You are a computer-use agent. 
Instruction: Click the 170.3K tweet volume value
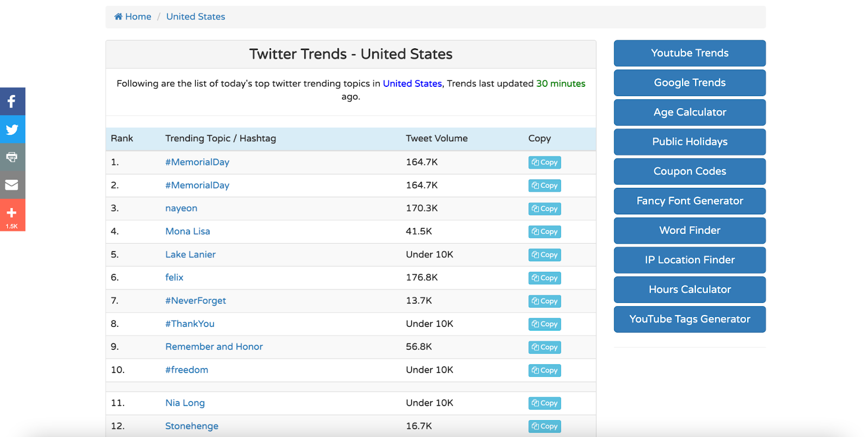coord(422,208)
